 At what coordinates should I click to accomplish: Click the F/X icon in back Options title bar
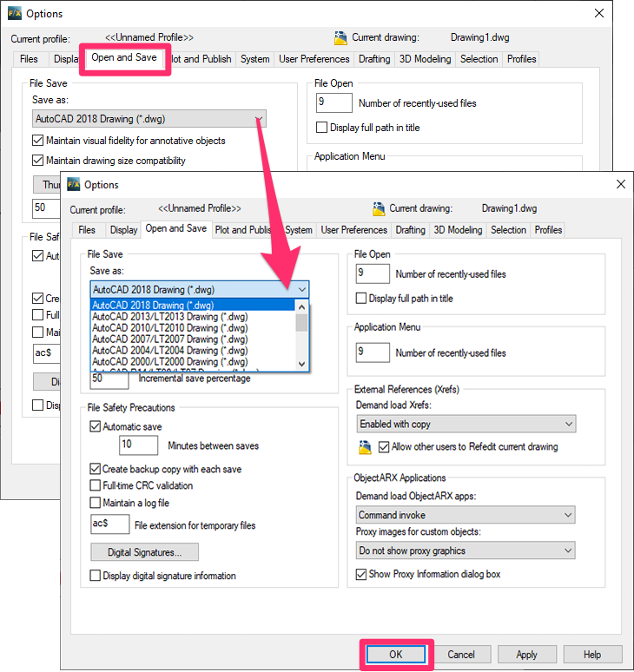15,13
